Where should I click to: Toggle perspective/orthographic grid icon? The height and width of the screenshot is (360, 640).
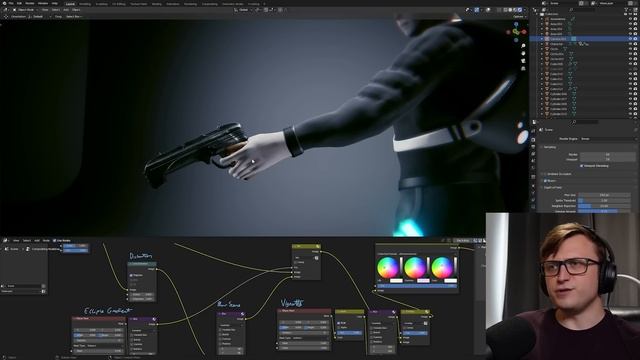[523, 68]
